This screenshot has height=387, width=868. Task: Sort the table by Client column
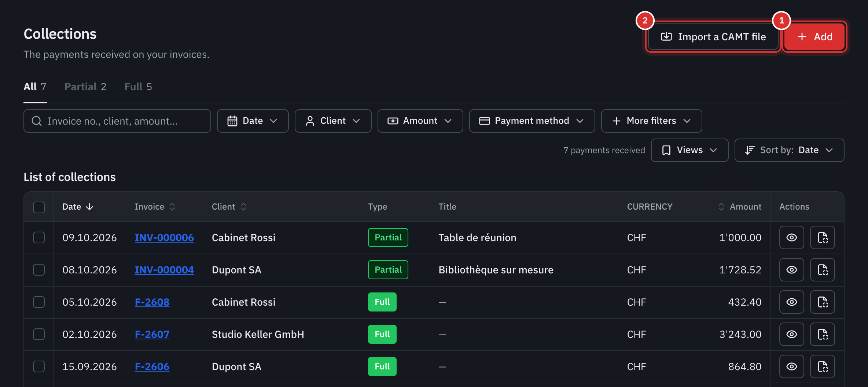(229, 207)
